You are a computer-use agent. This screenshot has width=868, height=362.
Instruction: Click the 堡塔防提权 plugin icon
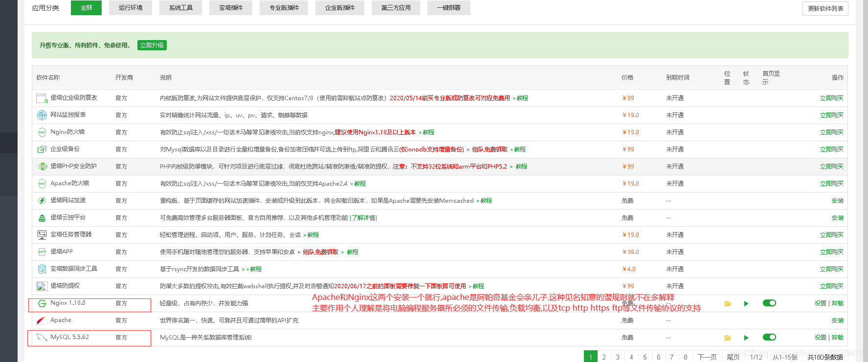pos(42,286)
